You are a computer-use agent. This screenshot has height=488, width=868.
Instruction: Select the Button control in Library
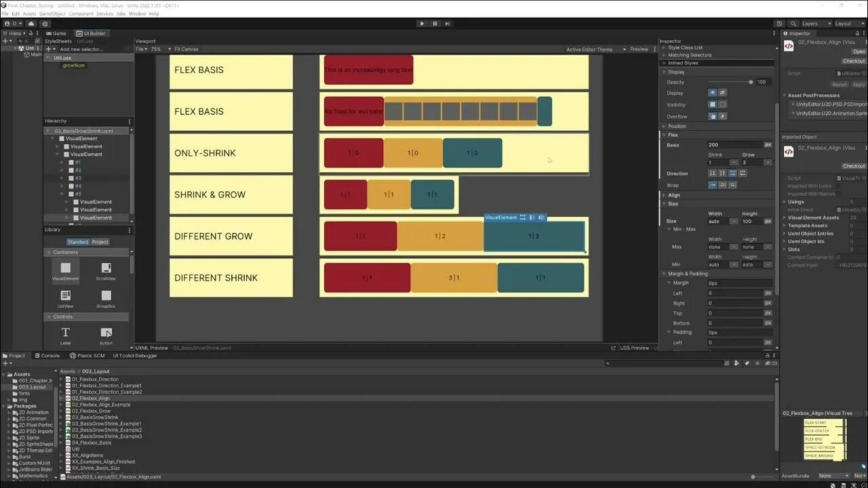(106, 335)
